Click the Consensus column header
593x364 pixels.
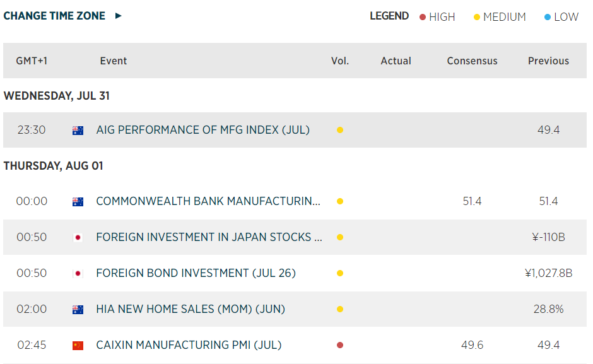tap(472, 61)
